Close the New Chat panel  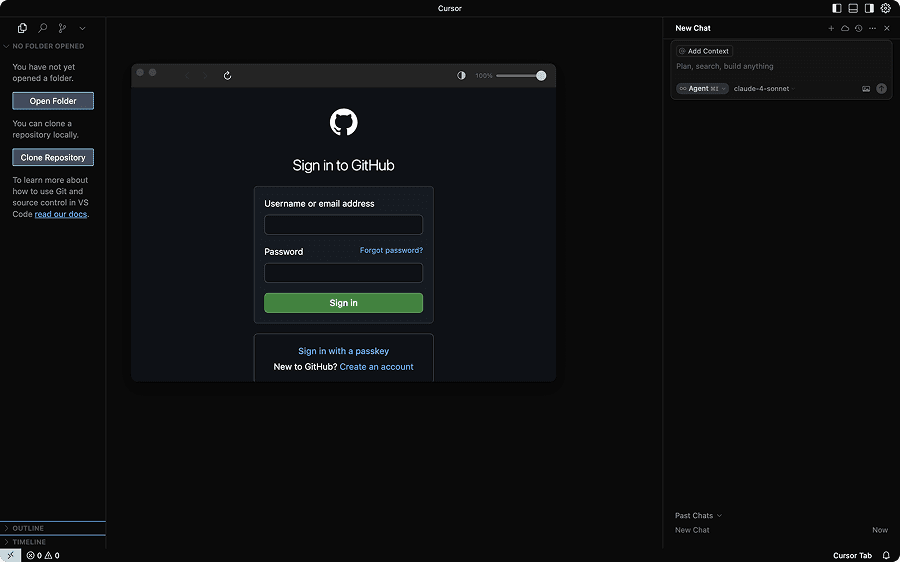coord(887,28)
